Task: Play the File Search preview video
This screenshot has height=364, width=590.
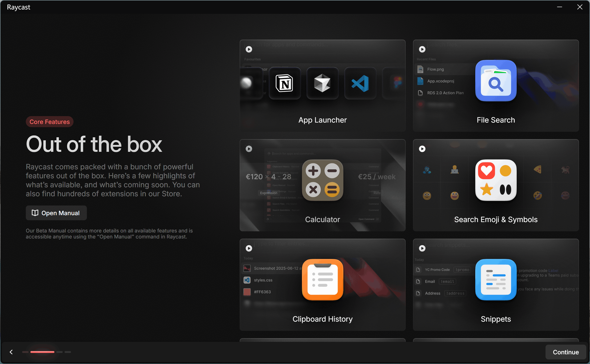Action: (x=422, y=49)
